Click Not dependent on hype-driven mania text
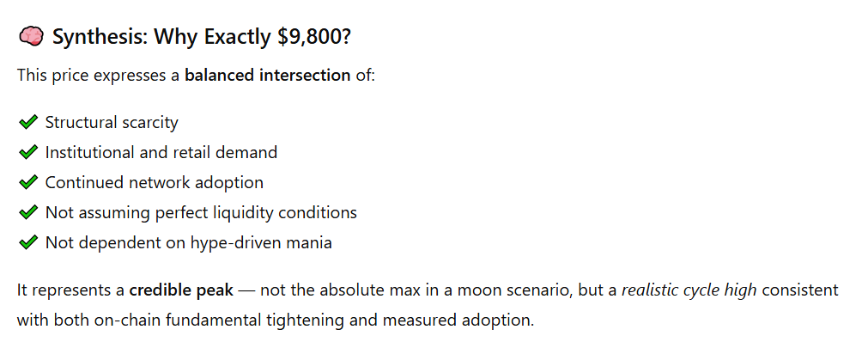 (189, 242)
